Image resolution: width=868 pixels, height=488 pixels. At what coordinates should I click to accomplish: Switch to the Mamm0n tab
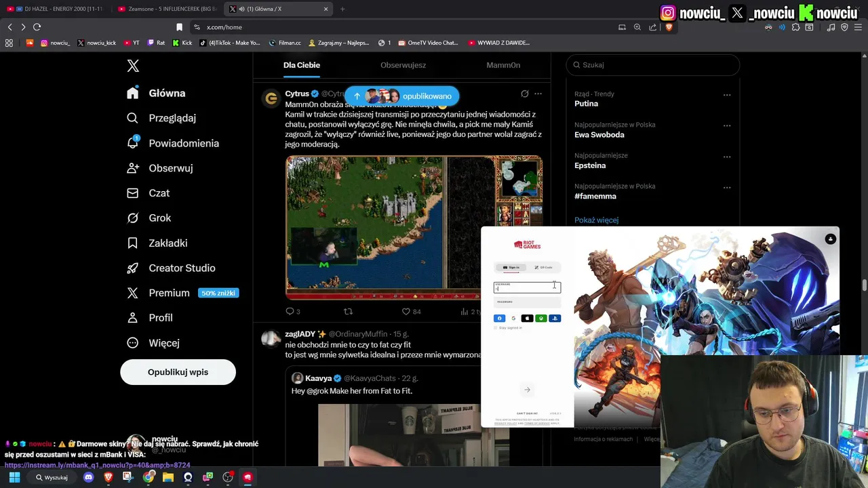(x=503, y=65)
